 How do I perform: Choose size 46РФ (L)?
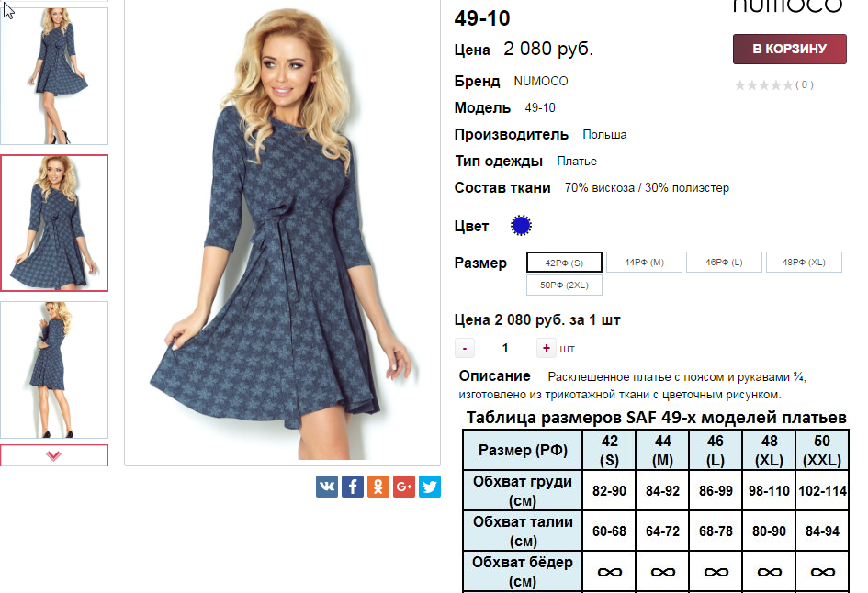click(x=724, y=263)
